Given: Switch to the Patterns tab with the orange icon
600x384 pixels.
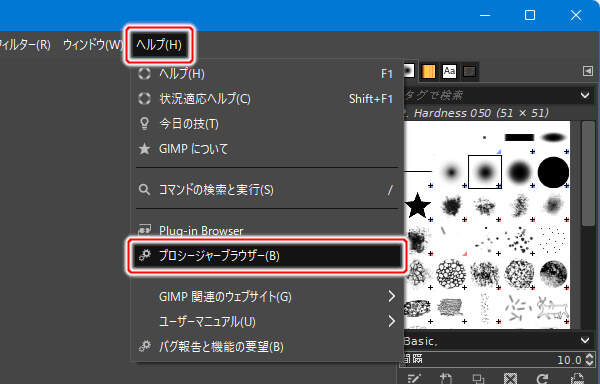Looking at the screenshot, I should [429, 72].
